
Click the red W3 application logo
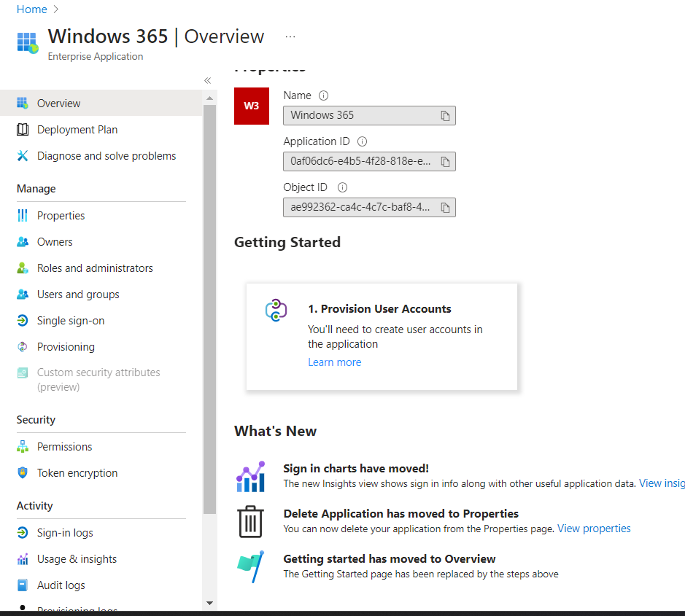coord(252,106)
